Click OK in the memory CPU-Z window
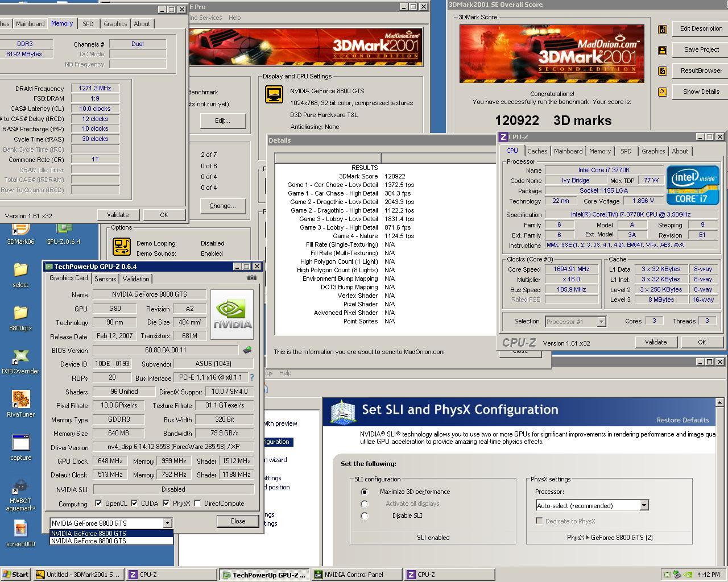The height and width of the screenshot is (582, 728). click(x=164, y=215)
